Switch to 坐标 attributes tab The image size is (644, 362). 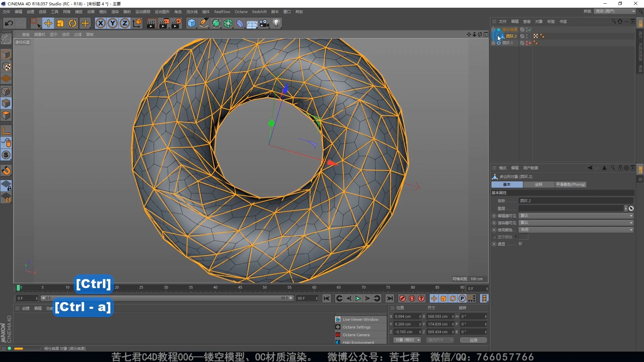coord(539,184)
